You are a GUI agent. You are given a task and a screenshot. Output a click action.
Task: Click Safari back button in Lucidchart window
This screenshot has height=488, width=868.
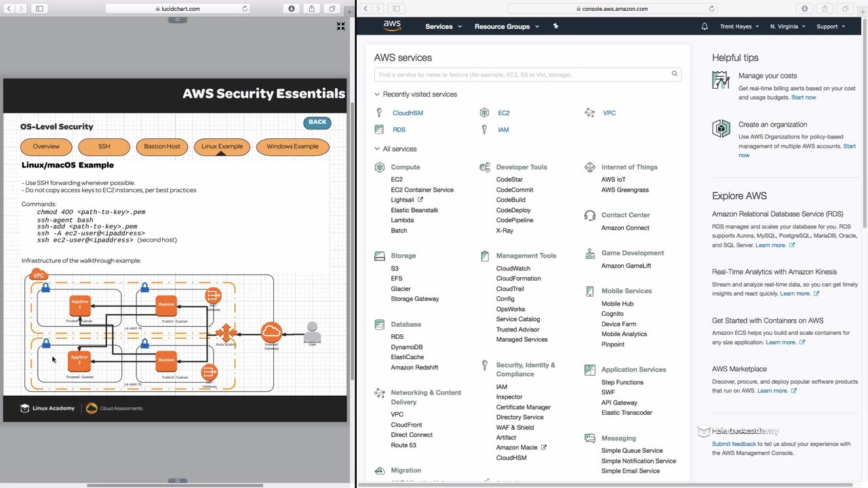click(x=9, y=9)
